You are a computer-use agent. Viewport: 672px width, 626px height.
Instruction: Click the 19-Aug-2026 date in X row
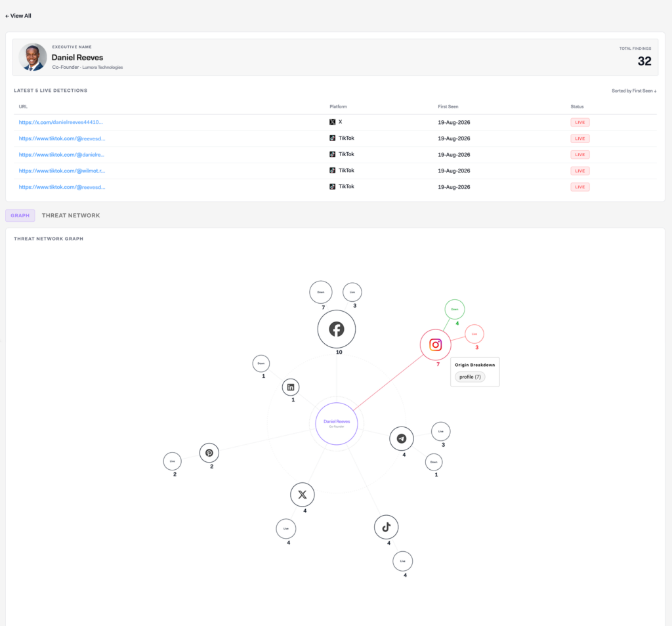pyautogui.click(x=454, y=122)
